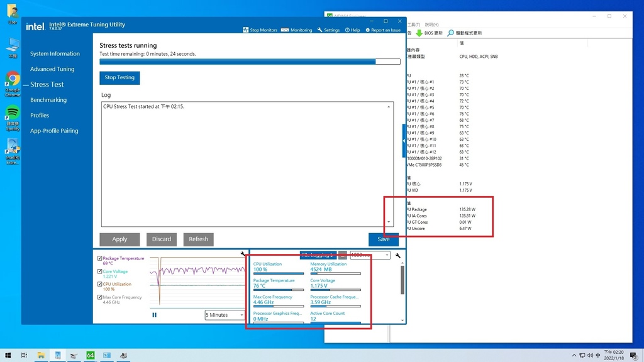Toggle the Max Core Frequency checkbox

100,297
